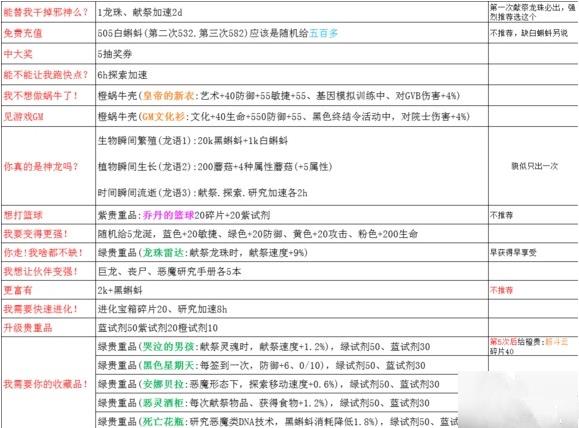
Task: Click the red 不推荐 note beside 2k+黑蝌蚪
Action: (501, 290)
